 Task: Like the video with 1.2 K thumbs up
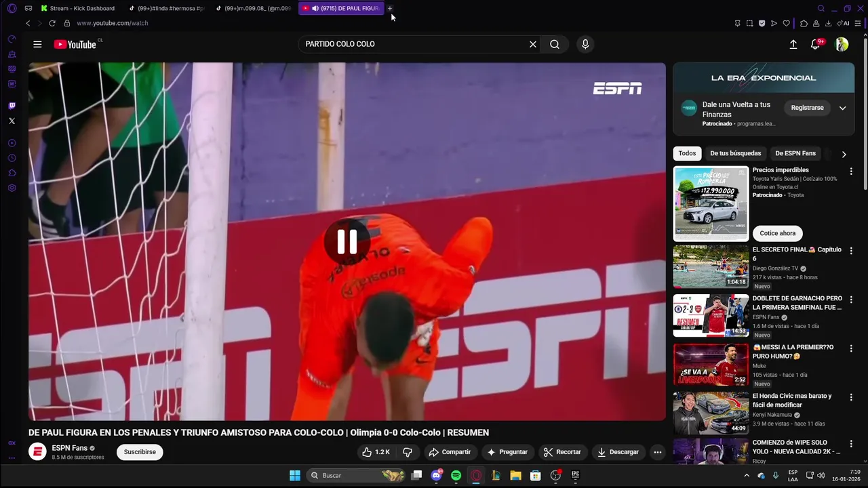[376, 452]
